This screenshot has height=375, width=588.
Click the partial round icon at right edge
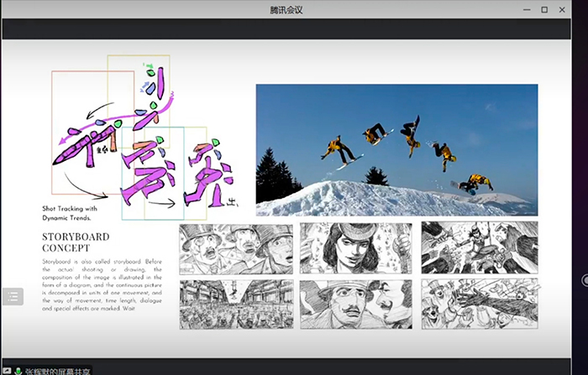click(585, 279)
